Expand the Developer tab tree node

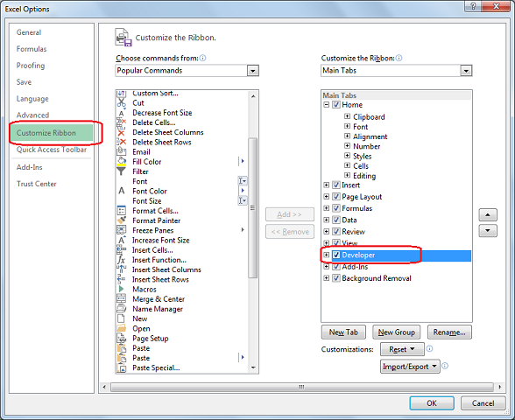click(326, 255)
